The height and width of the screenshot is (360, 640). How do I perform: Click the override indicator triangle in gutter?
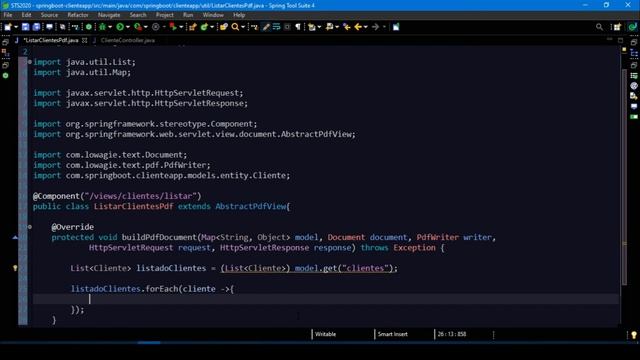tap(15, 237)
